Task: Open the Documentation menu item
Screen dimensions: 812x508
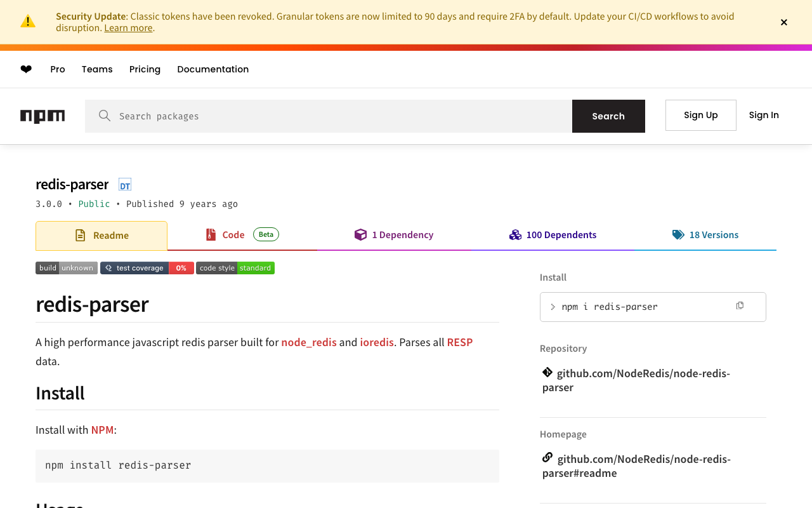Action: [x=213, y=69]
